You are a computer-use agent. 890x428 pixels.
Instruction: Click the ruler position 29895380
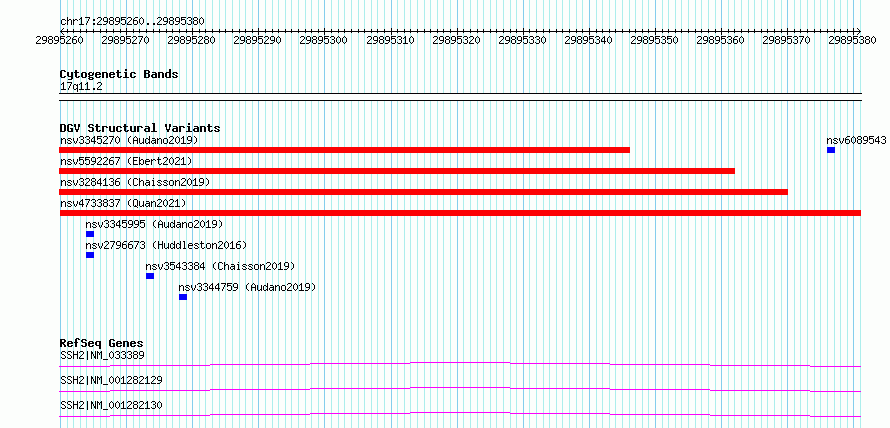coord(853,41)
